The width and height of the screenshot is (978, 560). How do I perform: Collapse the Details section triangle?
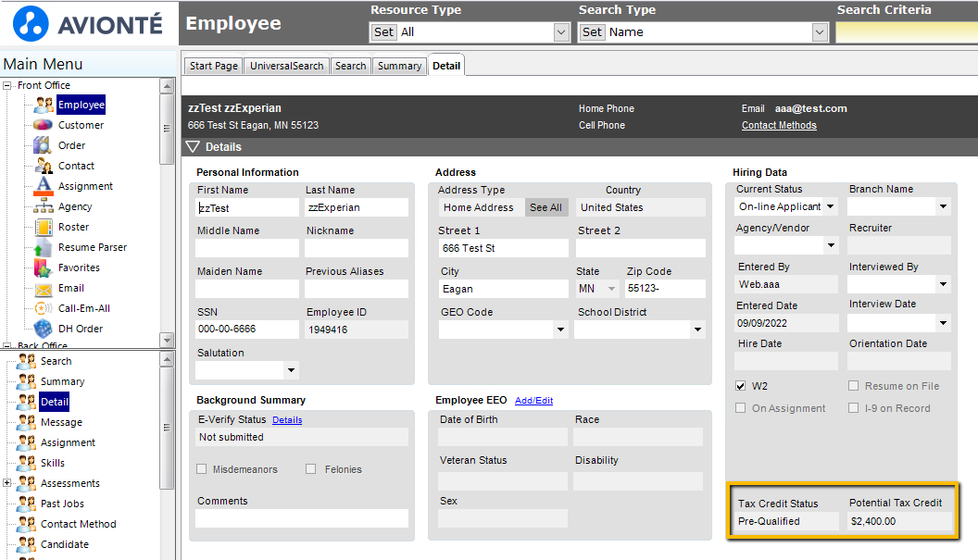[193, 147]
